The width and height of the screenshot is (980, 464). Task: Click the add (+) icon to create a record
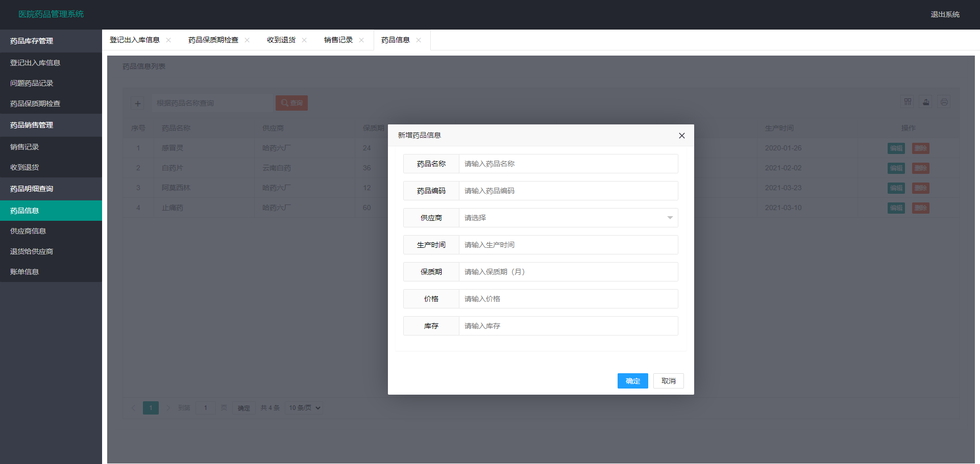click(x=137, y=103)
